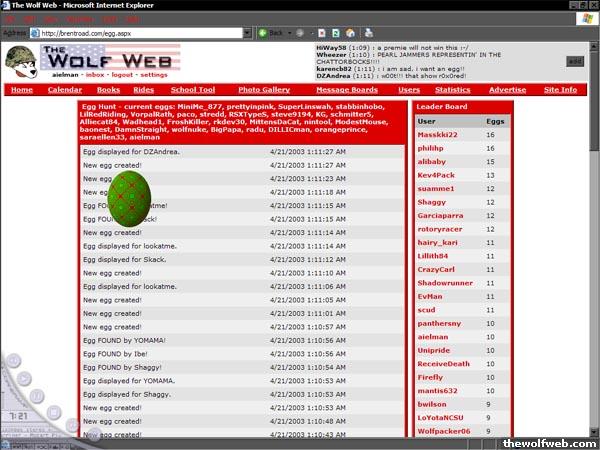Open Masskki22's profile on the leader board

point(437,134)
